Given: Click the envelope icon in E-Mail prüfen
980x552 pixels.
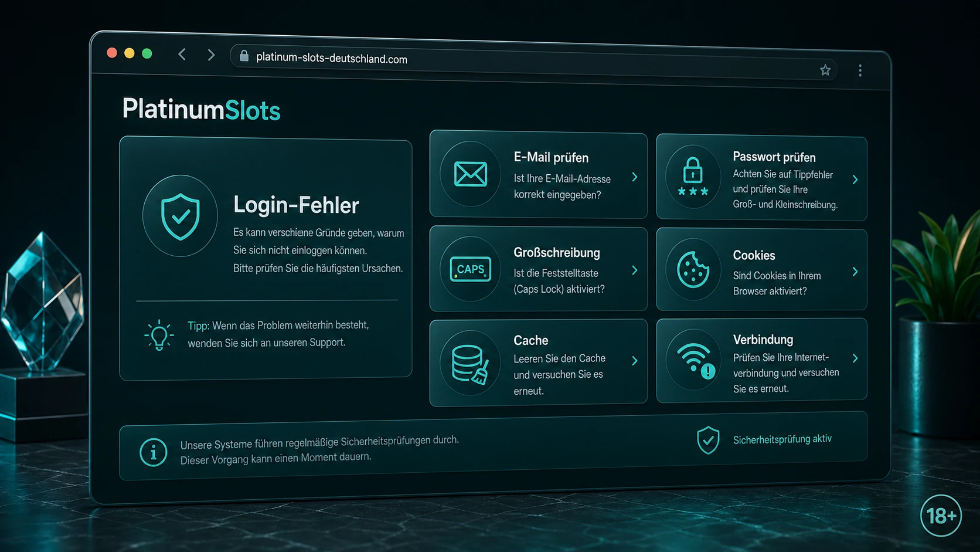Looking at the screenshot, I should (x=470, y=174).
